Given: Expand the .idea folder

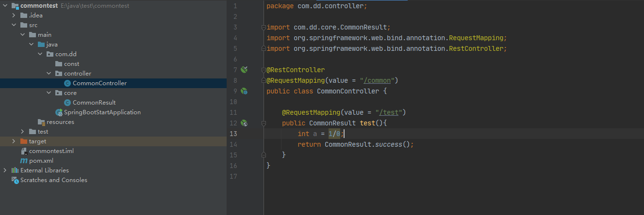Looking at the screenshot, I should click(x=14, y=15).
